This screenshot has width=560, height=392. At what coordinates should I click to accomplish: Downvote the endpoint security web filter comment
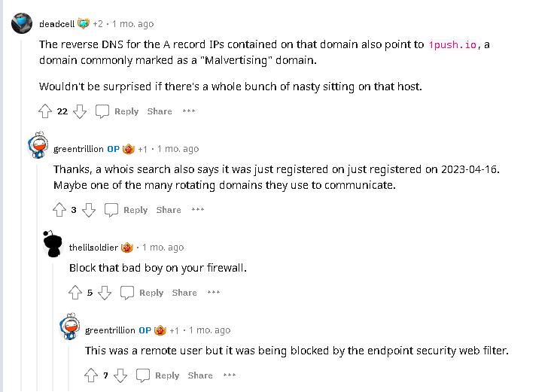120,375
